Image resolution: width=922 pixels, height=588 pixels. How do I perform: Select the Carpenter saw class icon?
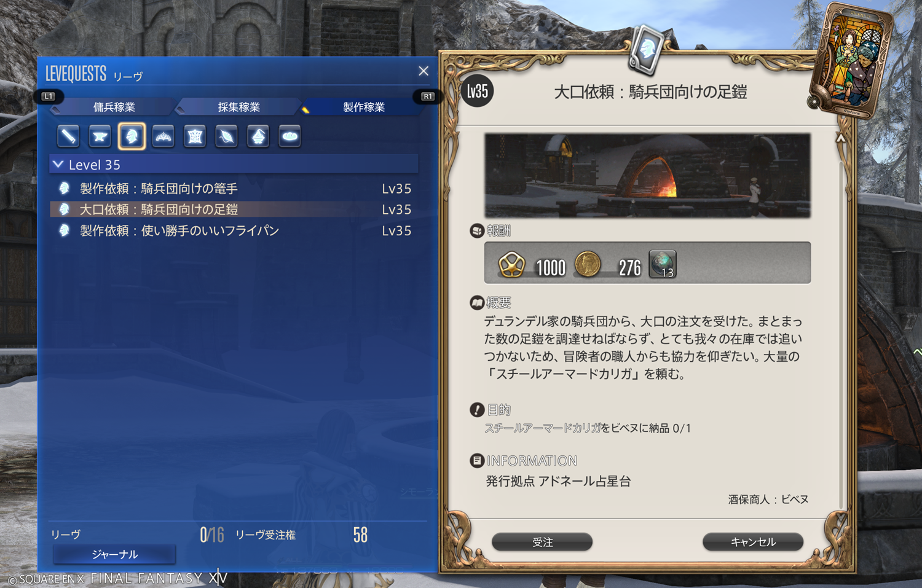point(68,136)
